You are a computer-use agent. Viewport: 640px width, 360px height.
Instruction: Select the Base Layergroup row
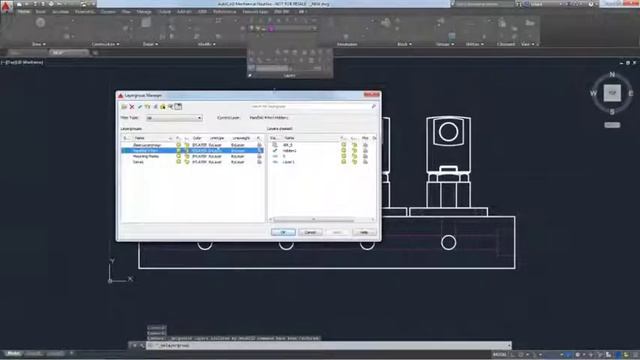(193, 145)
